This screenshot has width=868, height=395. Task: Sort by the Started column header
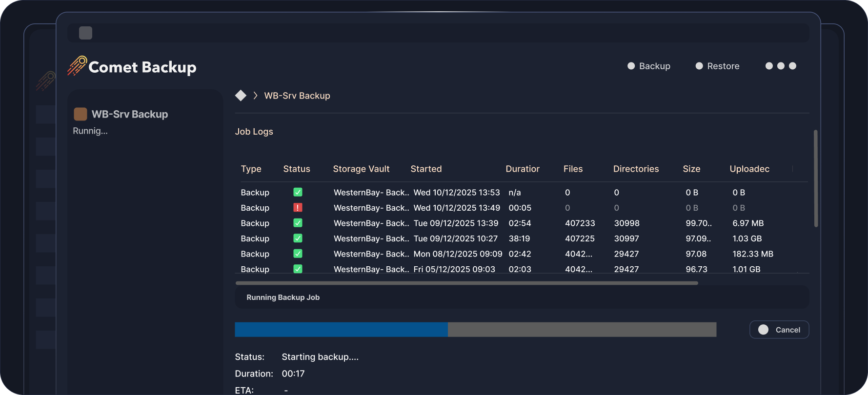point(426,169)
